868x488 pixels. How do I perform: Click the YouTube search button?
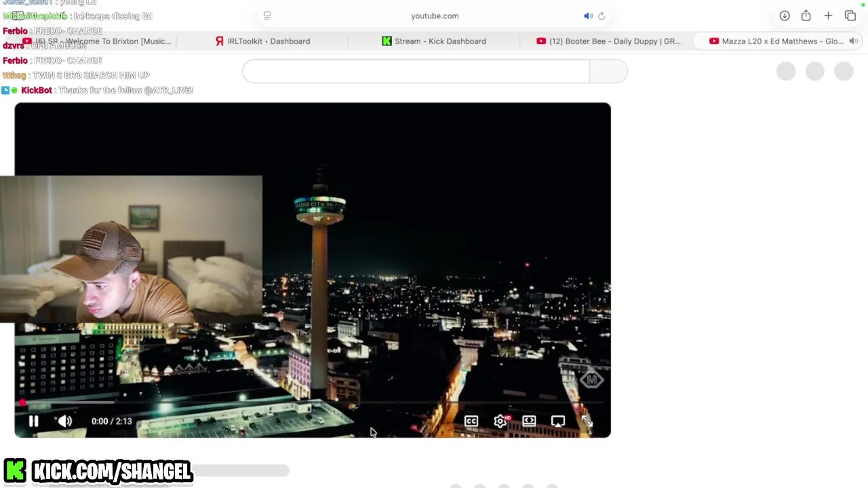(x=608, y=71)
